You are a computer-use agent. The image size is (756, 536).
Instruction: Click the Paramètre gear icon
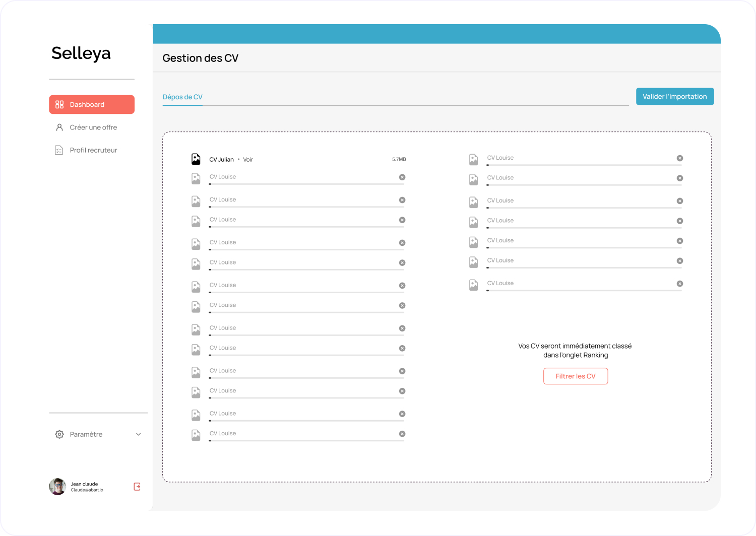(59, 434)
